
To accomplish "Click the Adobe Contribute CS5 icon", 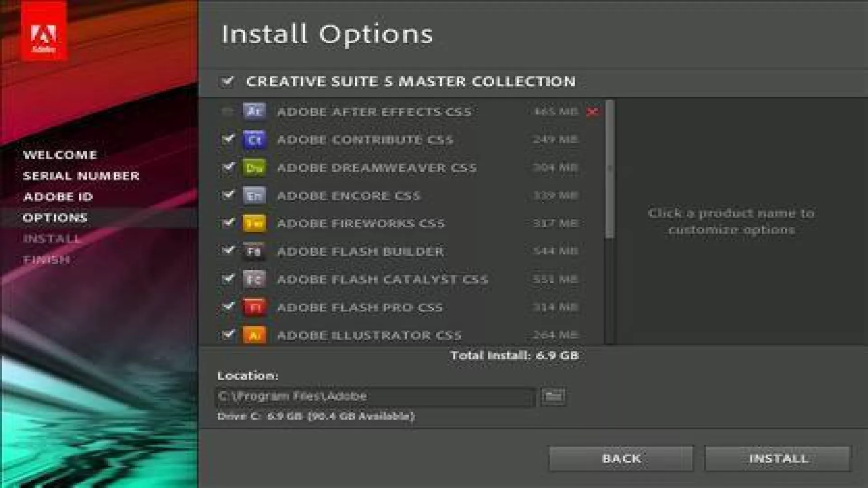I will point(254,139).
